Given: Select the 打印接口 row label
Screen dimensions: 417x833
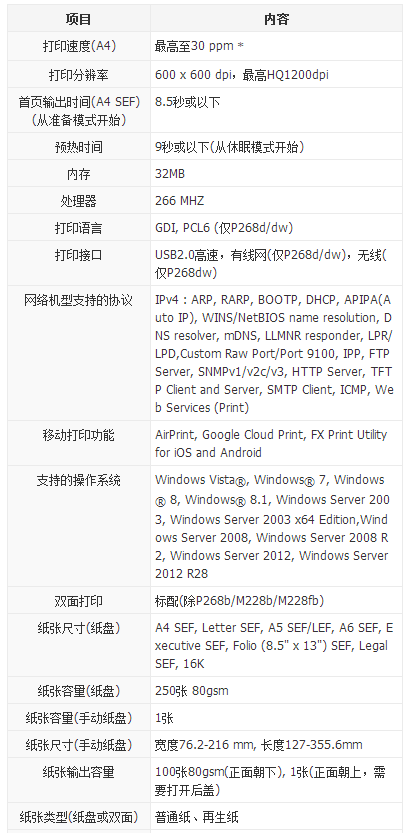Looking at the screenshot, I should tap(79, 255).
